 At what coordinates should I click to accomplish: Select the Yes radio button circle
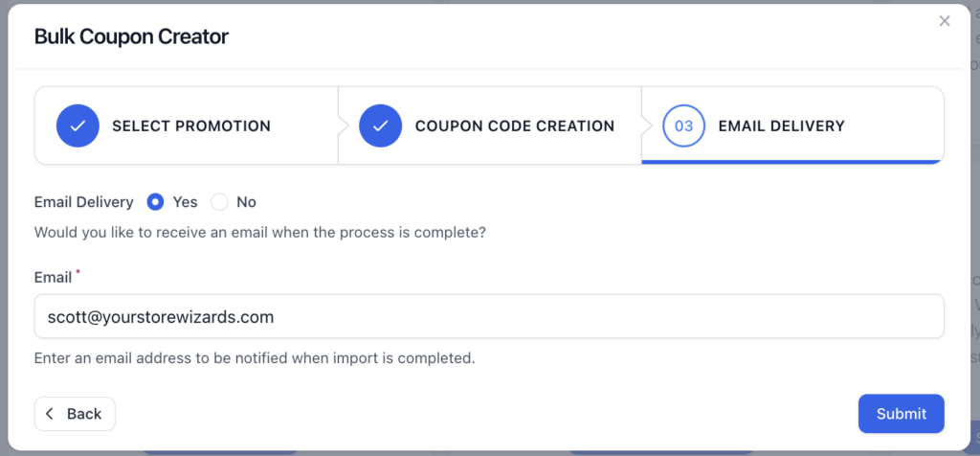pyautogui.click(x=155, y=202)
